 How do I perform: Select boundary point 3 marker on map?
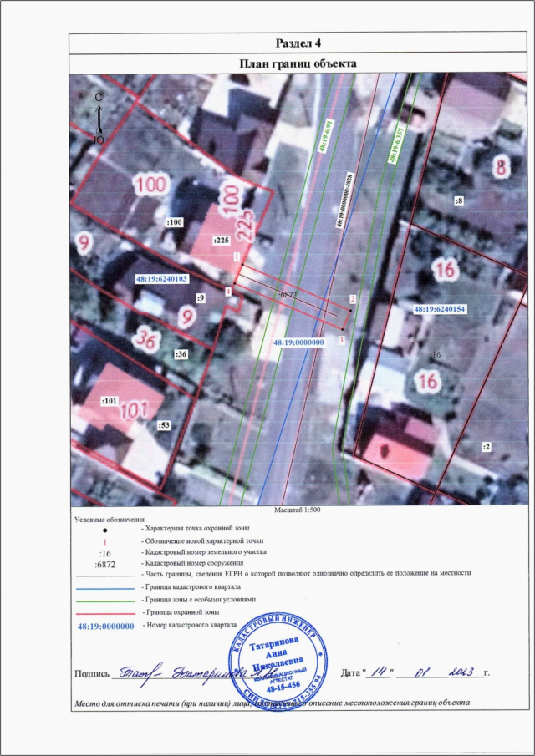pyautogui.click(x=341, y=339)
